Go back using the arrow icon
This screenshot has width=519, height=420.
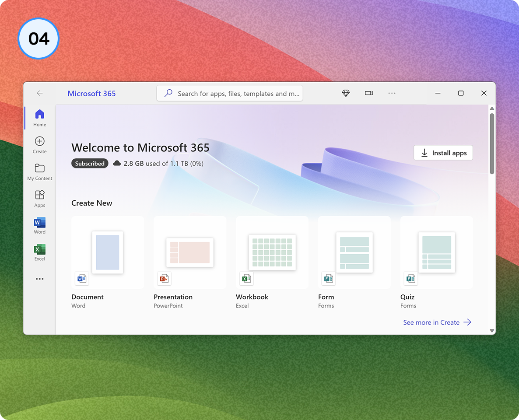pos(40,93)
